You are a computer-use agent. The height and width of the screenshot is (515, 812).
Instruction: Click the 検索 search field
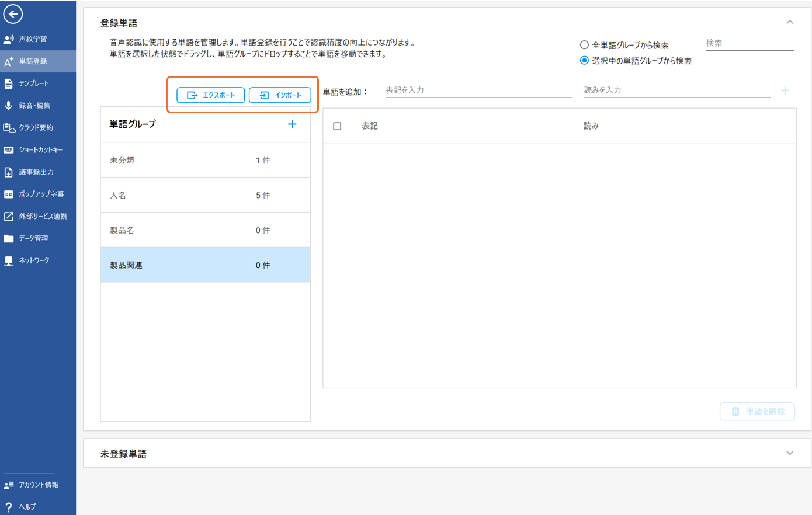(749, 43)
